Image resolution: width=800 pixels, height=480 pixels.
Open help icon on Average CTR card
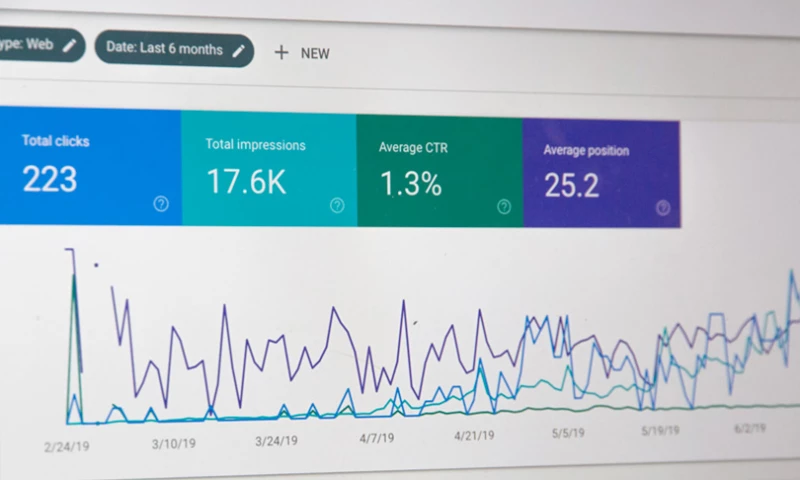point(504,207)
